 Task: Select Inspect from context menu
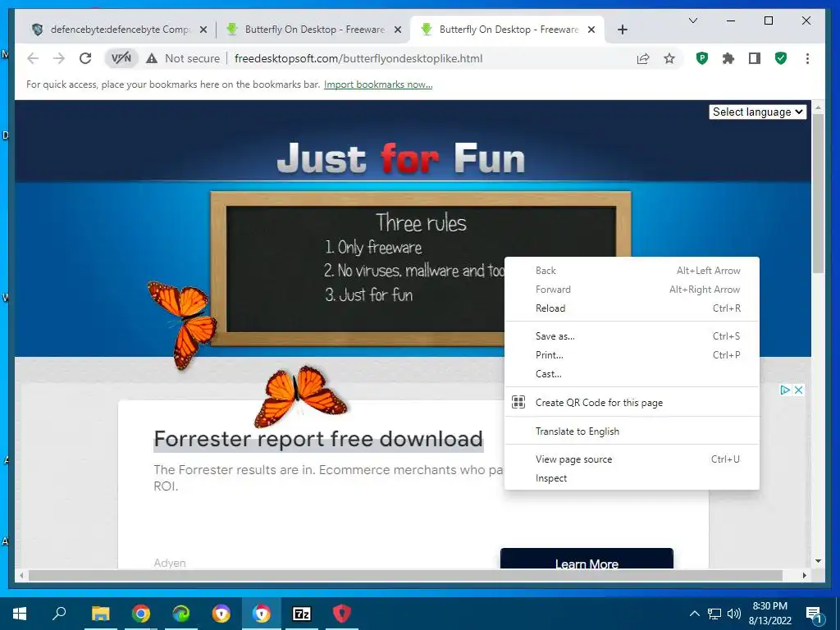coord(632,478)
